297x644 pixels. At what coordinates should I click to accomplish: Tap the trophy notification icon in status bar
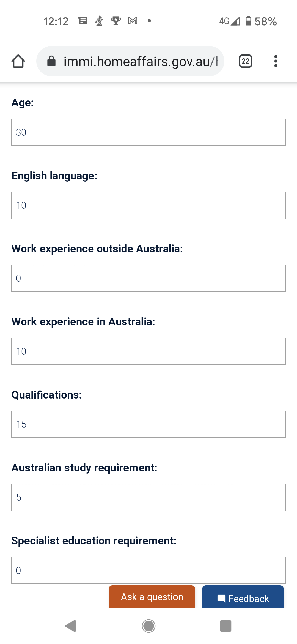click(116, 21)
